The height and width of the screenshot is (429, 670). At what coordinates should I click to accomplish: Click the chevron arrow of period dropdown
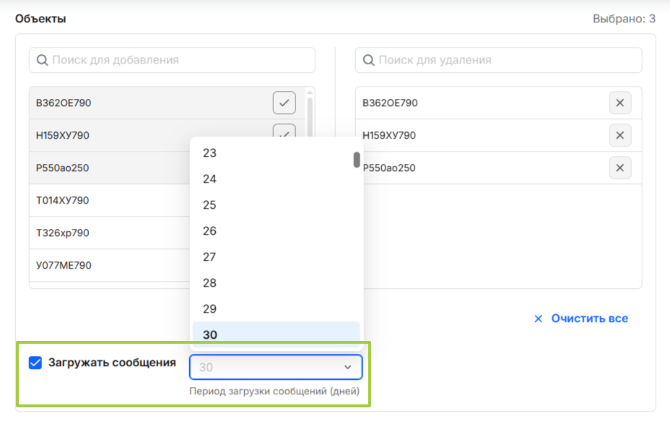[347, 367]
